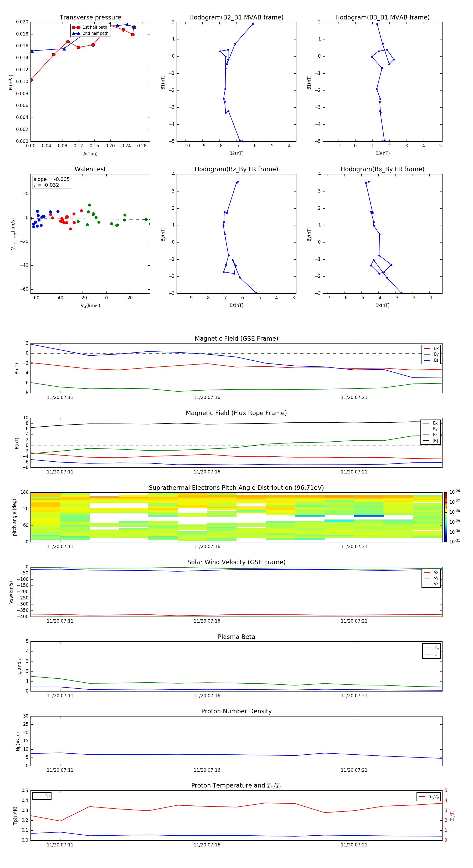The height and width of the screenshot is (868, 473).
Task: Click the "Plasma Beta" plot title
Action: coord(236,637)
